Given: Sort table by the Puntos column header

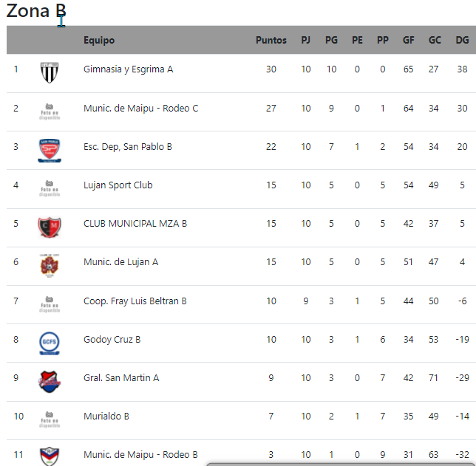Looking at the screenshot, I should pos(271,40).
